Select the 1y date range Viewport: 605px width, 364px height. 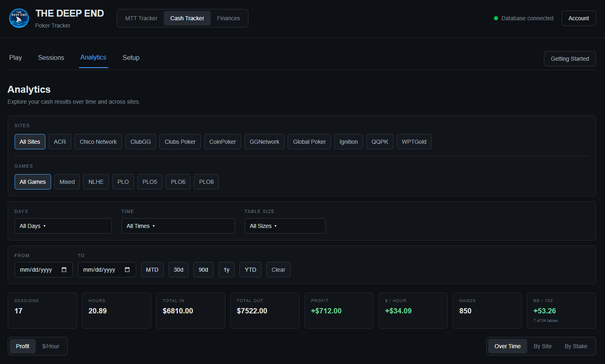[227, 270]
